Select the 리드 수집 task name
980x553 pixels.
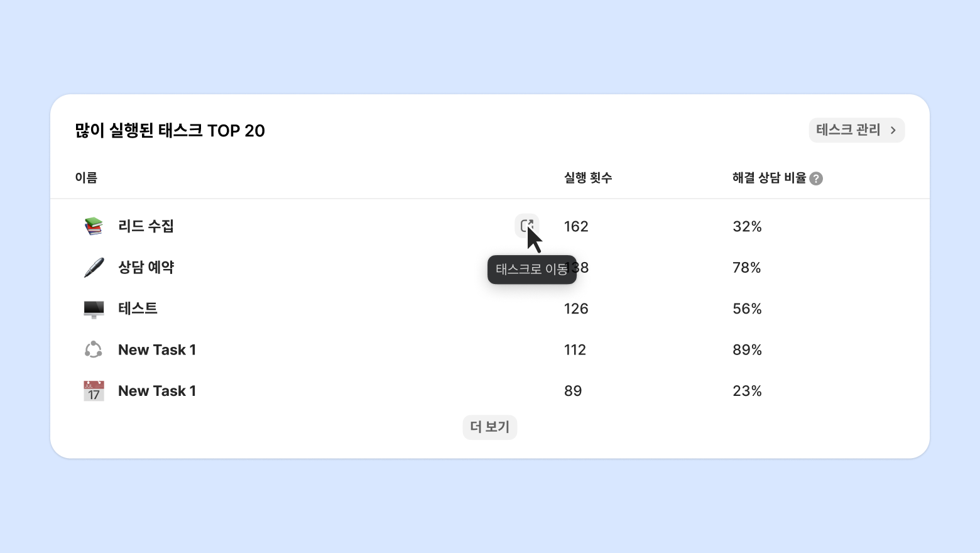[146, 226]
